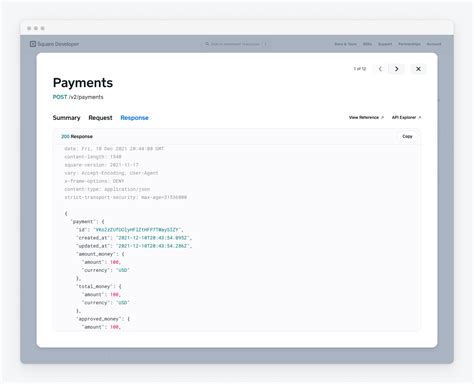Copy the 200 response body
Viewport: 474px width, 384px height.
(407, 136)
